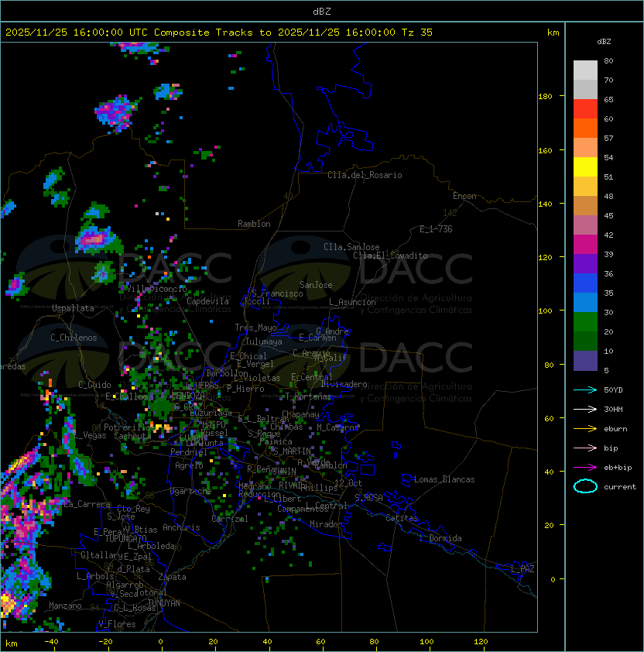644x652 pixels.
Task: Click the C_Guido label
Action: point(94,385)
